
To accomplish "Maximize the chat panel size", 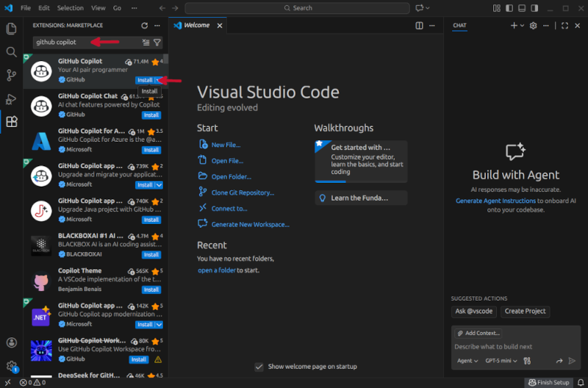I will (564, 25).
